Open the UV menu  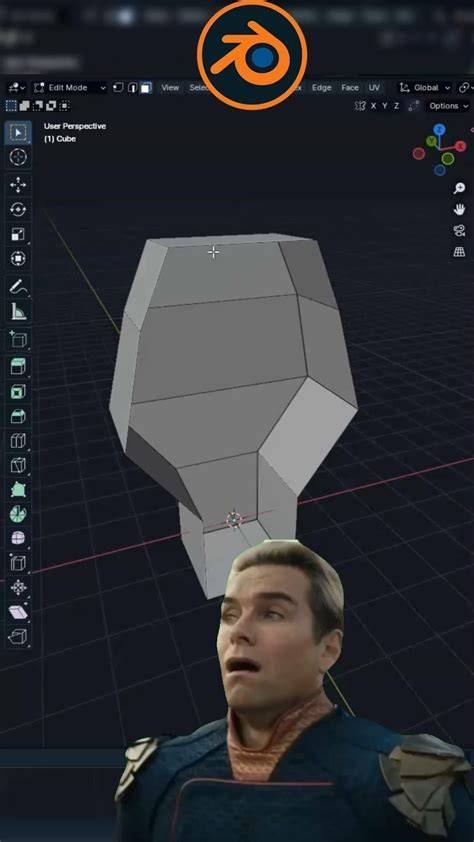[374, 88]
